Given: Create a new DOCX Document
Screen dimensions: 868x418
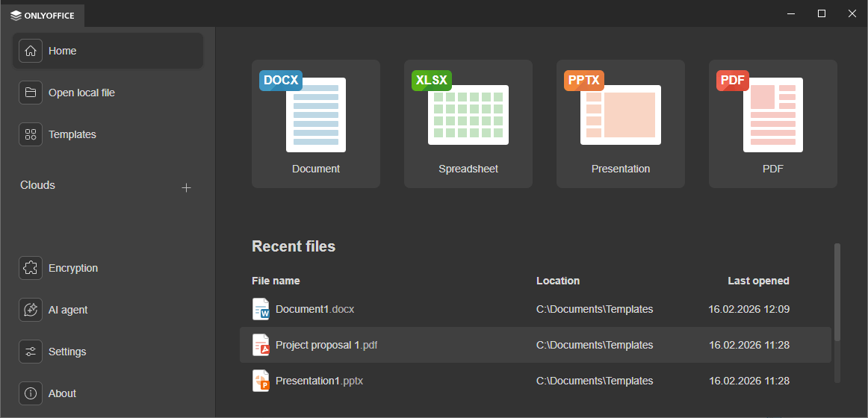Looking at the screenshot, I should (x=316, y=123).
